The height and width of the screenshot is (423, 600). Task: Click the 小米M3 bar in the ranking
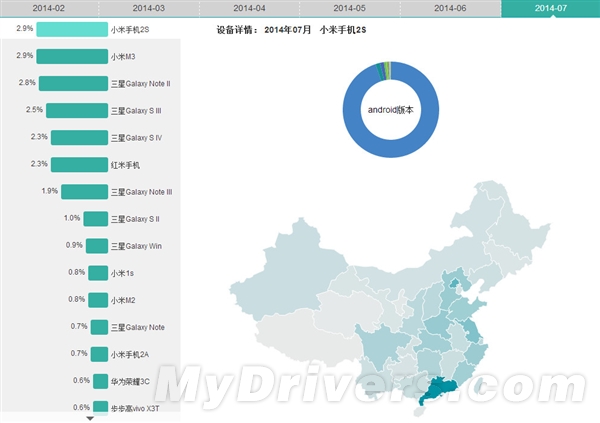coord(72,56)
